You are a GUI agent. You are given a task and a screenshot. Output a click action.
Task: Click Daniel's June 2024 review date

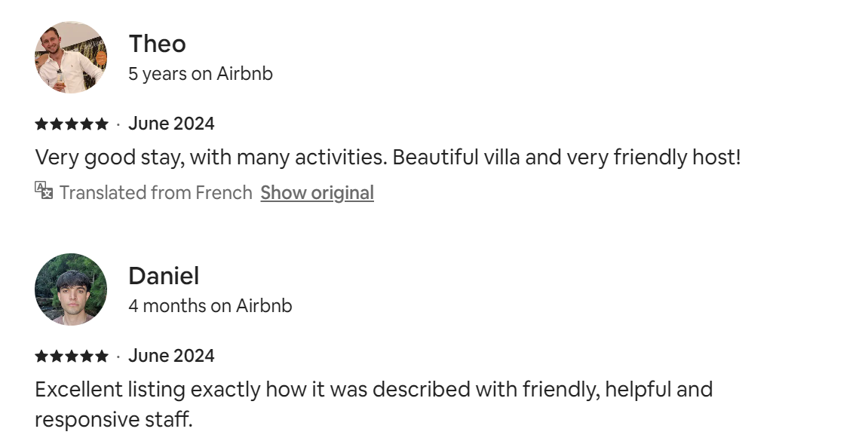pos(171,356)
